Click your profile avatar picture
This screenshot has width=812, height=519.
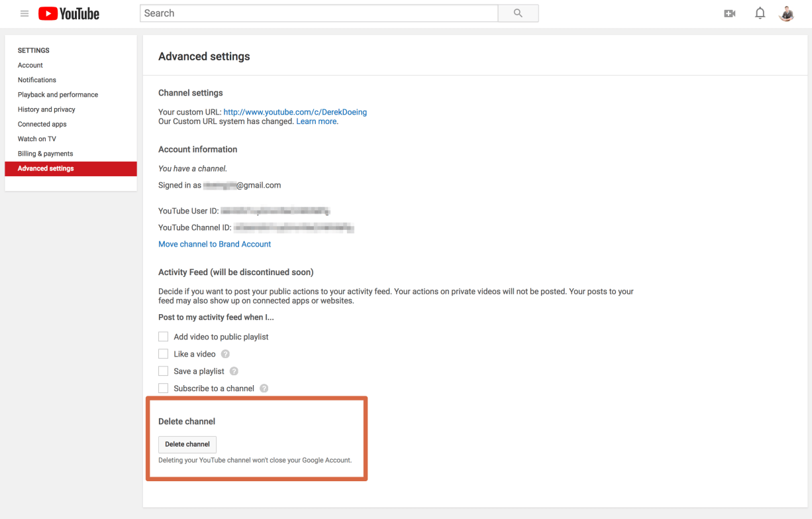click(786, 13)
